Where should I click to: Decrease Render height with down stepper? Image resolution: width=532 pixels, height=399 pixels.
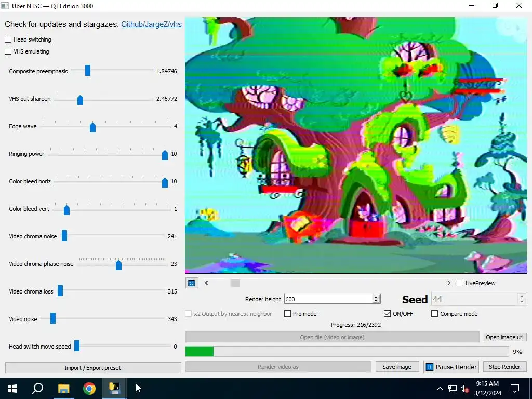tap(376, 301)
